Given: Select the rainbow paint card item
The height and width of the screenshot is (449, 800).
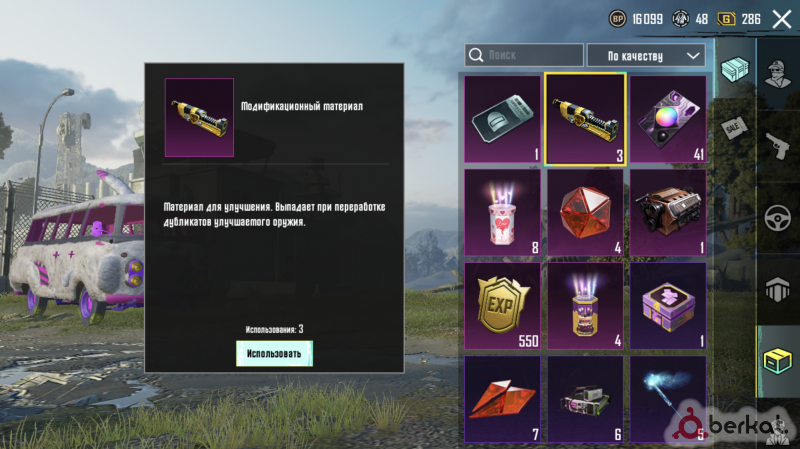Looking at the screenshot, I should (668, 118).
